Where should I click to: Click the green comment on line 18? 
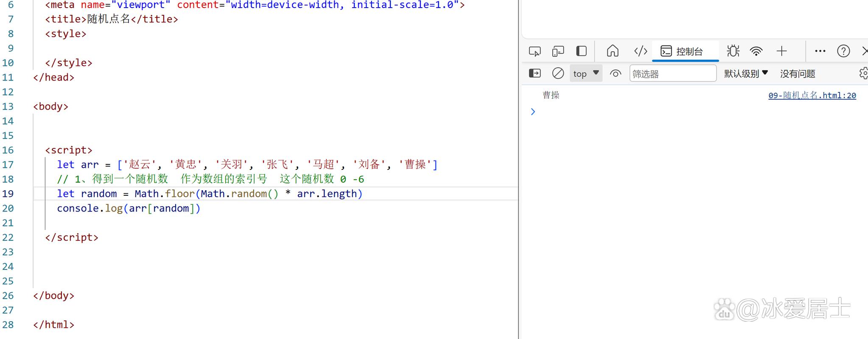210,179
